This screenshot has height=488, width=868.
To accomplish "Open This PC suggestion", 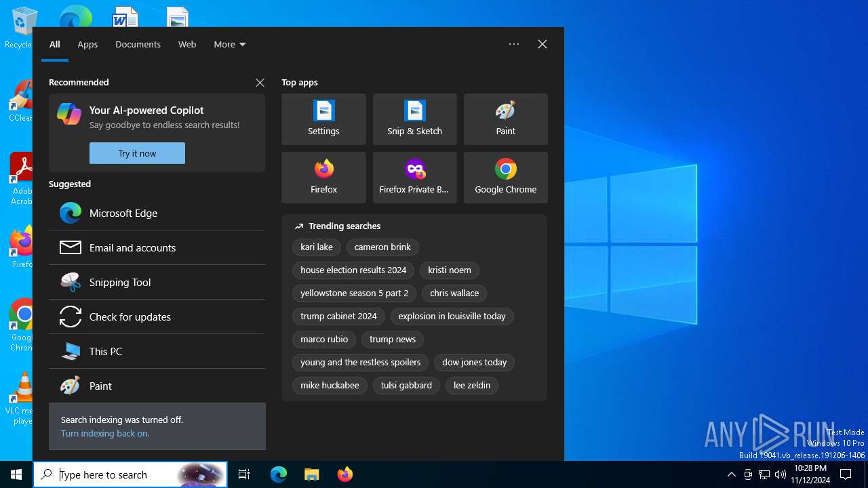I will (x=157, y=351).
